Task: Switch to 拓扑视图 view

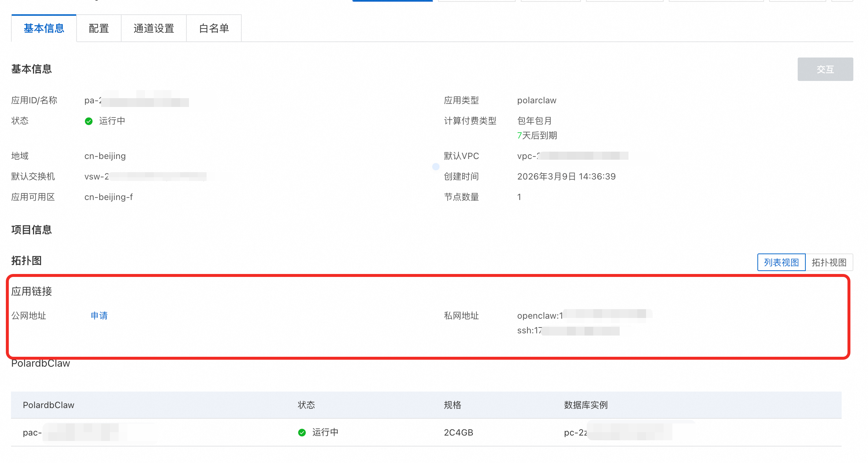Action: [x=829, y=262]
